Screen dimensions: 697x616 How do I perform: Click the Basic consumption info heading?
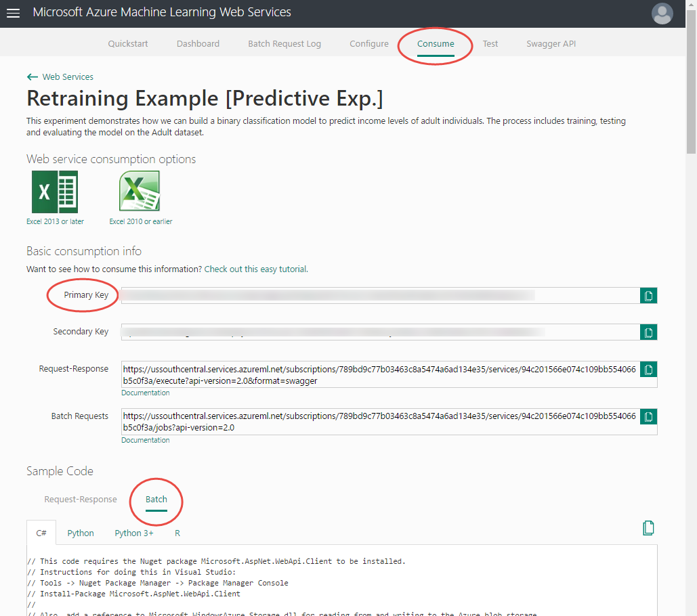pyautogui.click(x=83, y=251)
